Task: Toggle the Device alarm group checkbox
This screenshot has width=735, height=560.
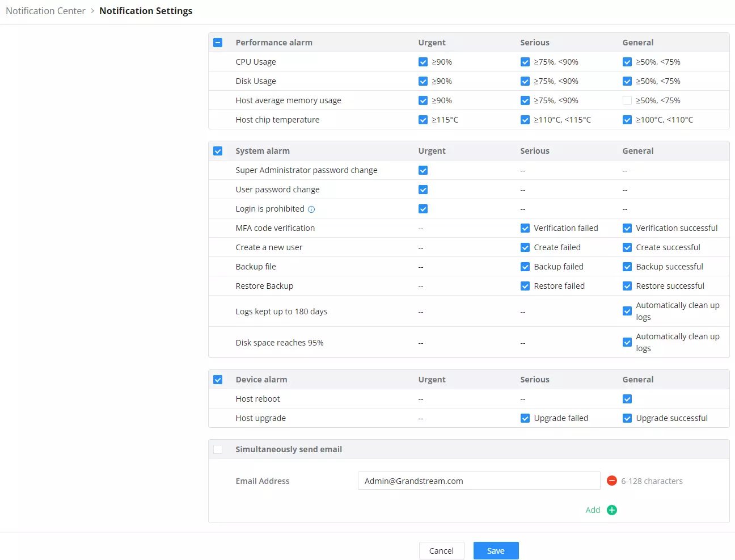Action: 218,380
